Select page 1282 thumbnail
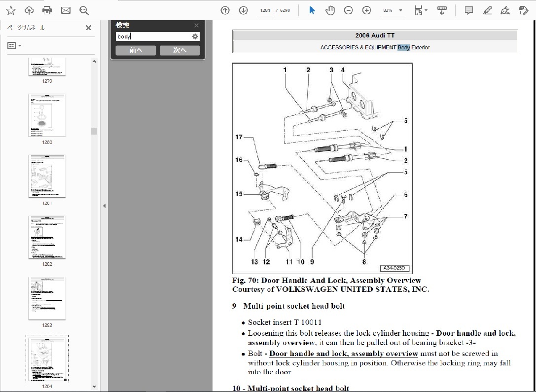 [47, 237]
